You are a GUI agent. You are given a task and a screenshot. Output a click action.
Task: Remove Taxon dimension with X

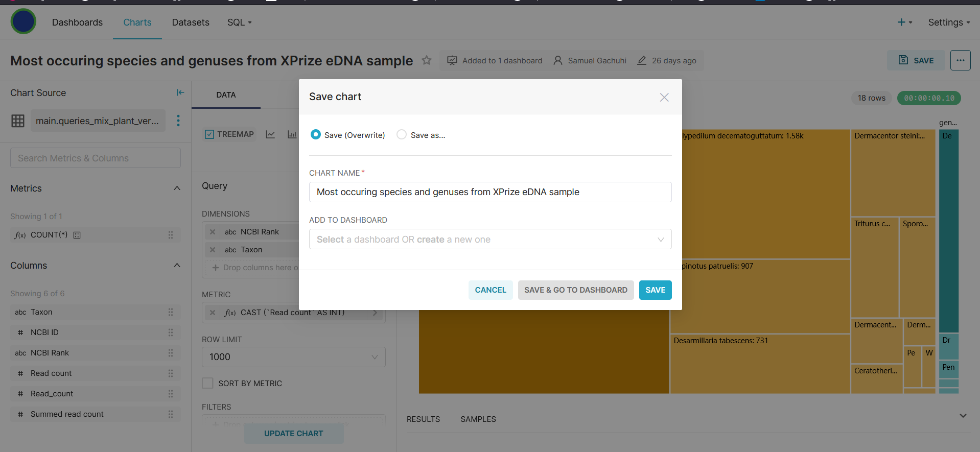click(213, 250)
